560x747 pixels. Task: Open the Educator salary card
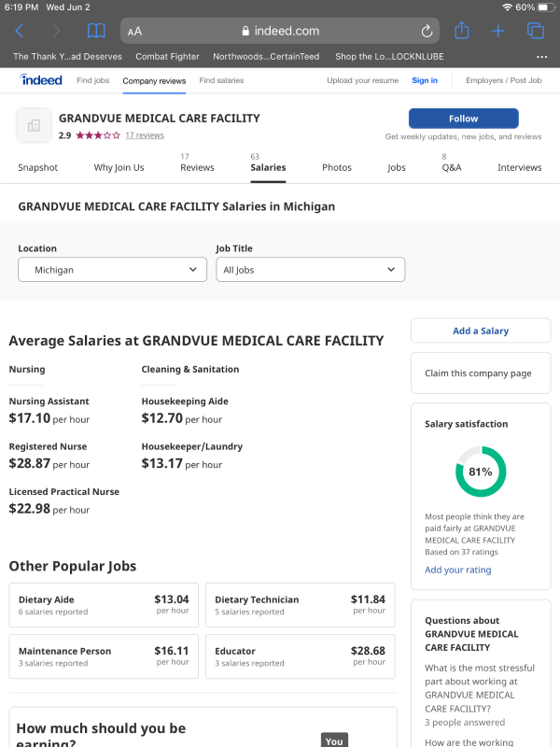tap(301, 656)
